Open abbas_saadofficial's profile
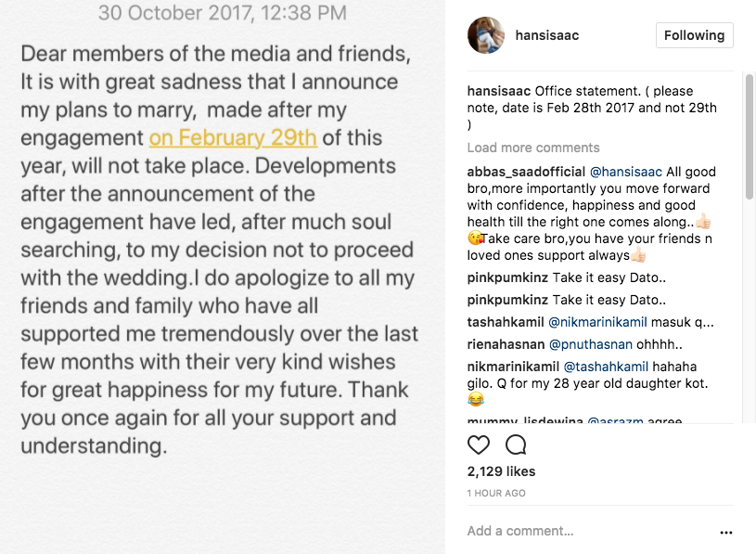The width and height of the screenshot is (756, 554). pos(526,172)
